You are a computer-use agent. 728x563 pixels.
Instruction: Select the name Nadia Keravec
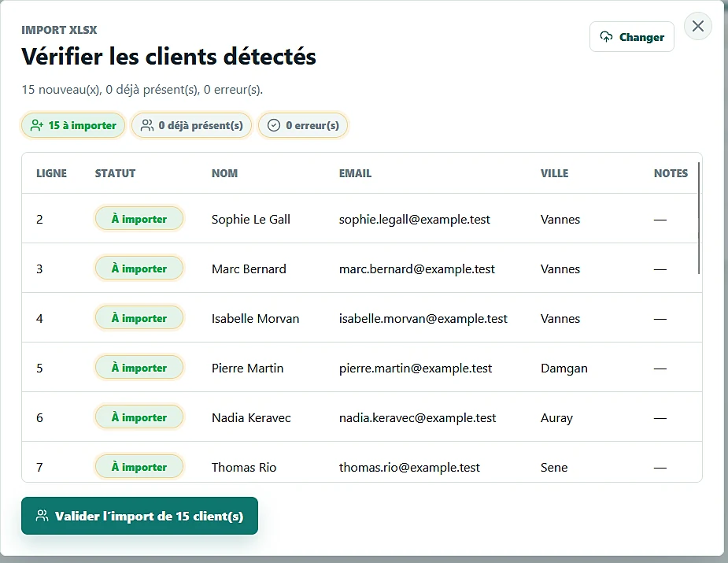(251, 418)
